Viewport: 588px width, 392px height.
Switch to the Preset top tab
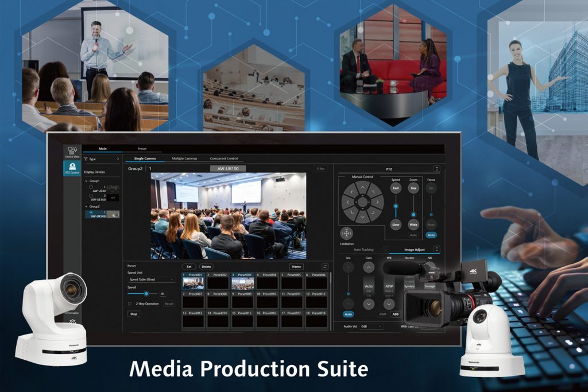[142, 149]
